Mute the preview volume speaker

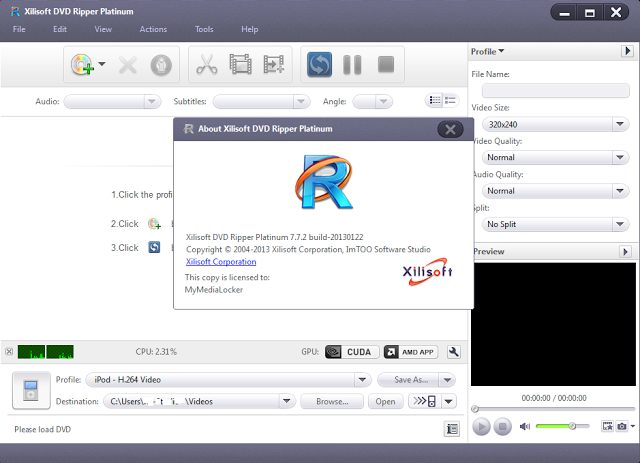(524, 426)
